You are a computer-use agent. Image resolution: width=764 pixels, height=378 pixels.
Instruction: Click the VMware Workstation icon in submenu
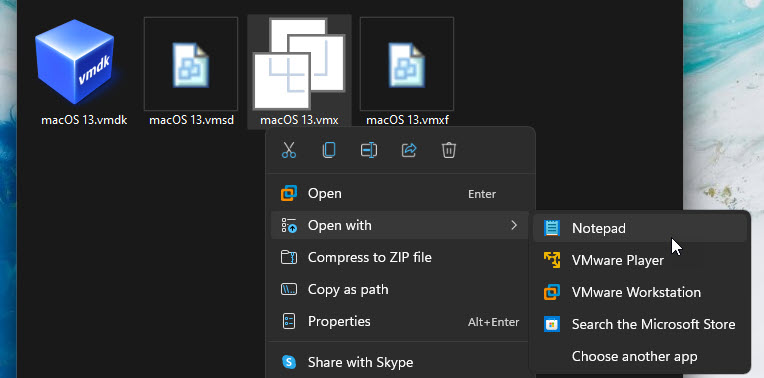point(552,292)
